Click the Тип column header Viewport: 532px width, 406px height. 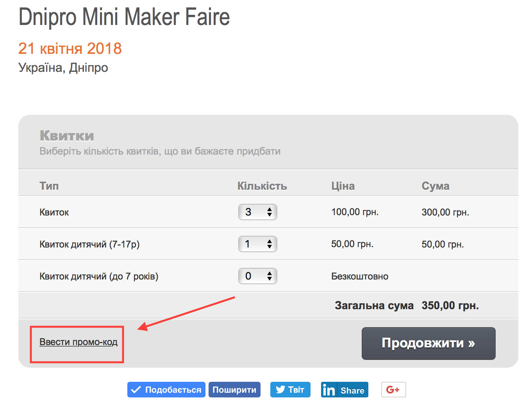[49, 186]
